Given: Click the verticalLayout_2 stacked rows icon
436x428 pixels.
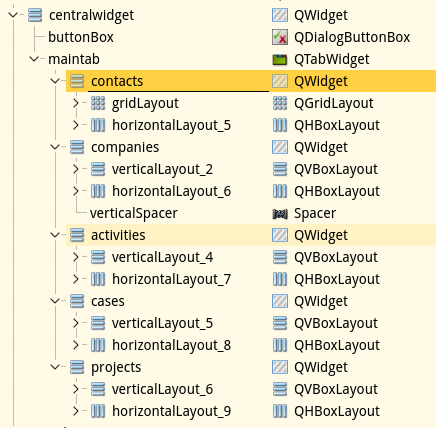Looking at the screenshot, I should [x=98, y=169].
